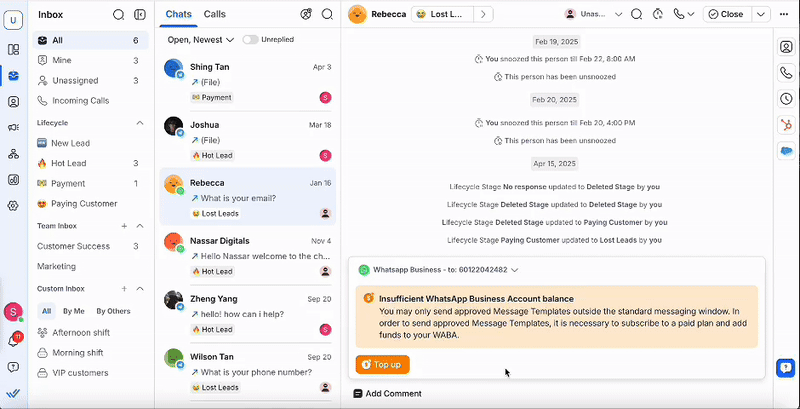Click the Top up button
Screen dimensions: 800x409
click(382, 365)
